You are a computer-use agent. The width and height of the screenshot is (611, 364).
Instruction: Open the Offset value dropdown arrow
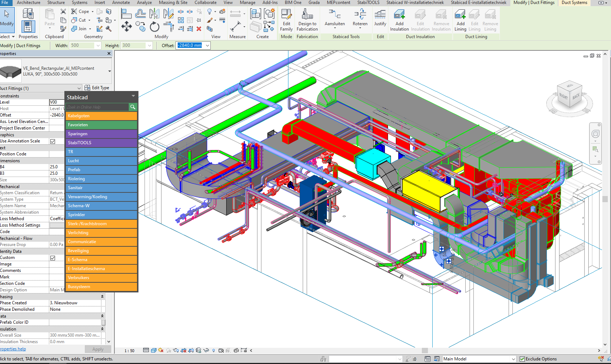207,46
